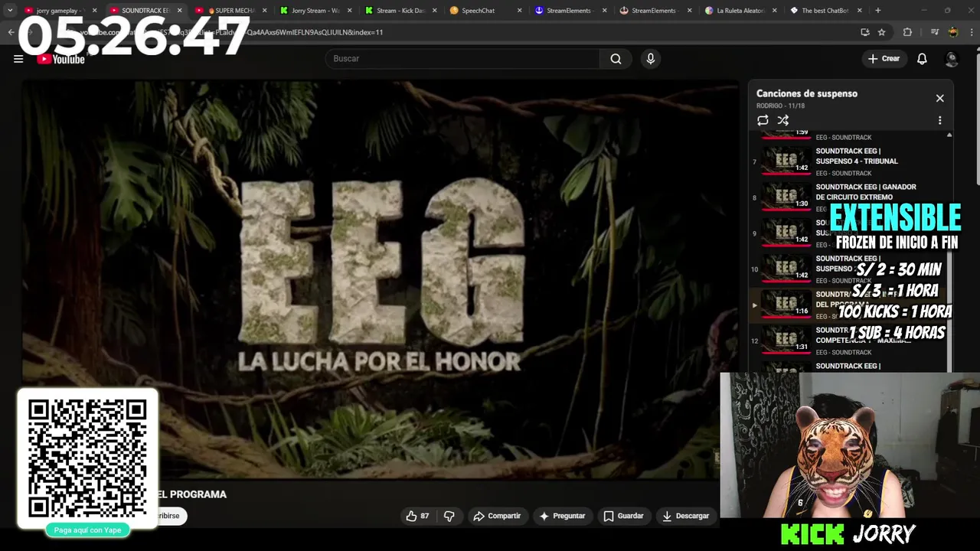Image resolution: width=980 pixels, height=551 pixels.
Task: Click the Buscar search field
Action: coord(462,59)
